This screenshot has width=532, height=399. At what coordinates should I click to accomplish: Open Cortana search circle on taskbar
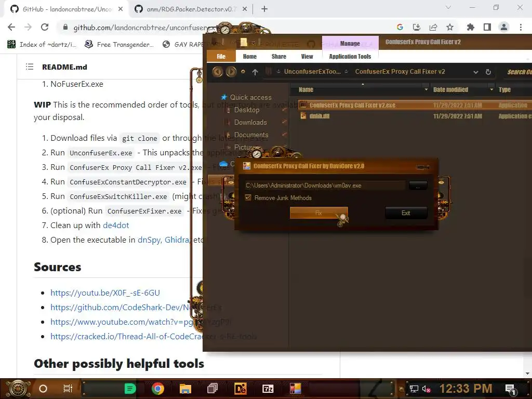click(43, 389)
